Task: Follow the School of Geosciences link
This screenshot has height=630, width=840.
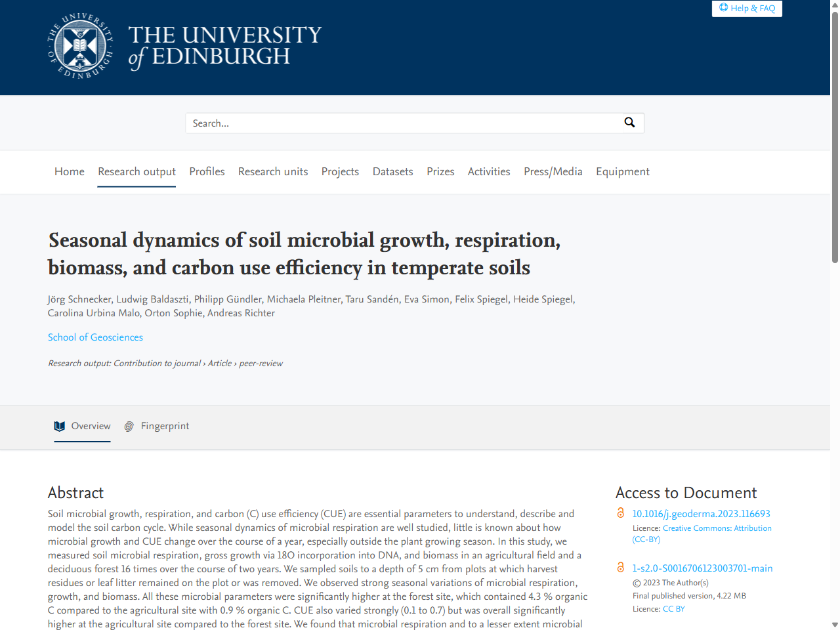Action: (95, 337)
